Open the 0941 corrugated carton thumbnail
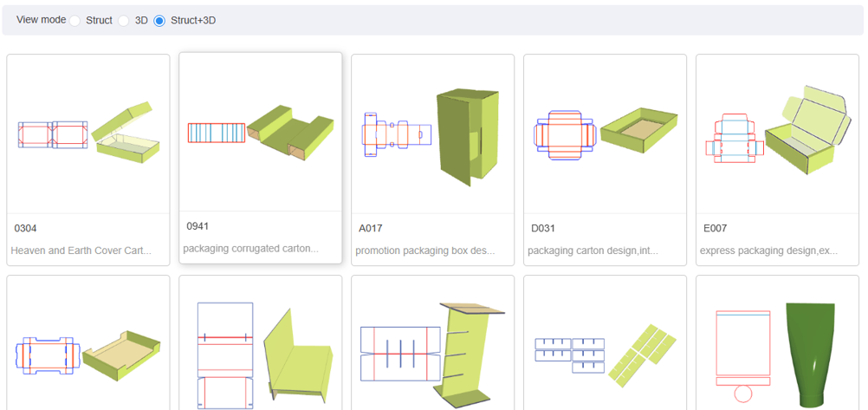Screen dimensions: 868x410 point(260,132)
